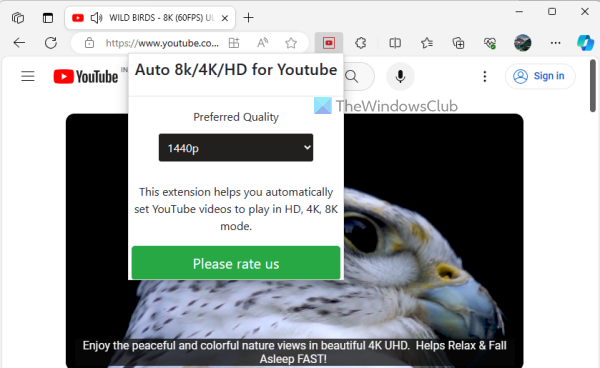Click the 'Preferred Quality' label
This screenshot has width=600, height=368.
coord(236,117)
